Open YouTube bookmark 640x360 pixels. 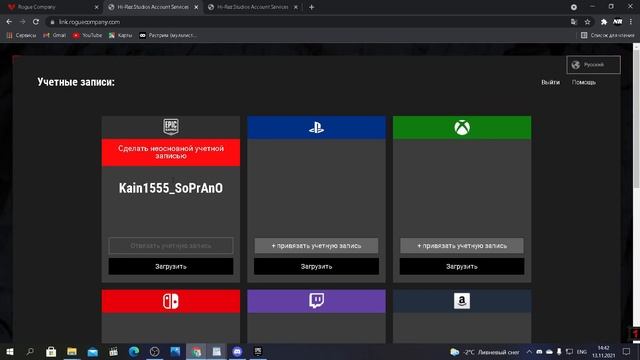[x=87, y=36]
